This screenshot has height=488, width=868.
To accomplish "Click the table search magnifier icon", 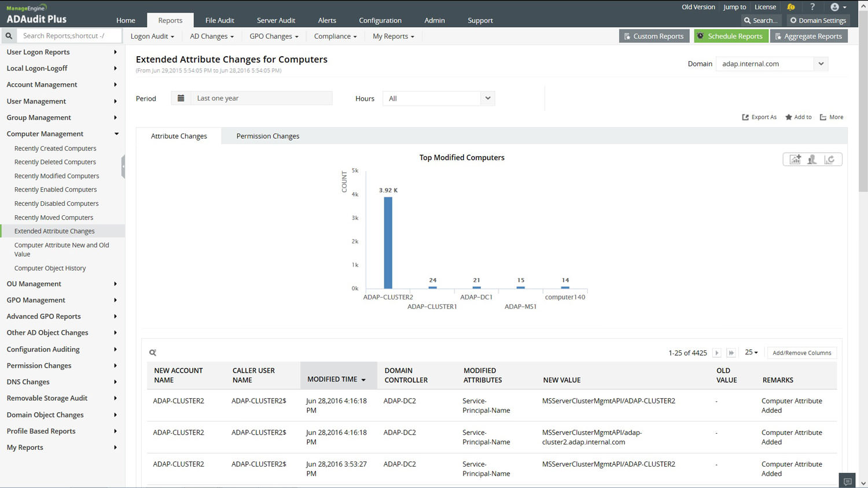I will pyautogui.click(x=153, y=353).
